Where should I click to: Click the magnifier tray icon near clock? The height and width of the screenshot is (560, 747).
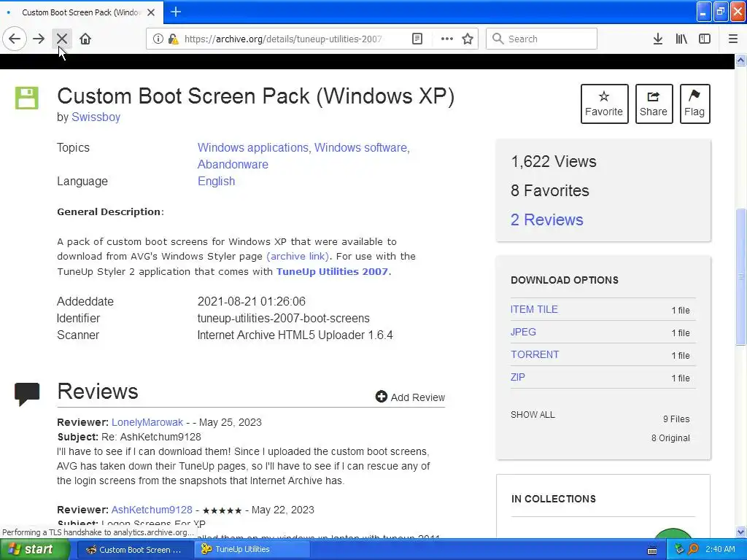(x=694, y=550)
